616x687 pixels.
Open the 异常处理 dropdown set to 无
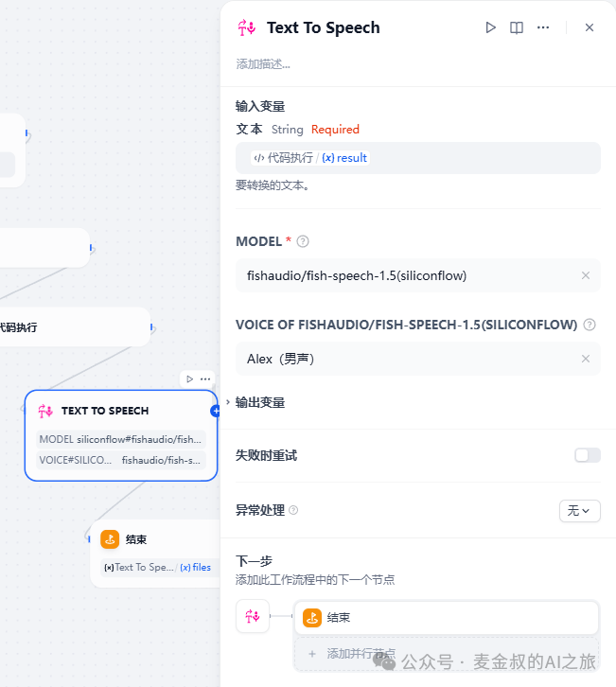[x=579, y=510]
